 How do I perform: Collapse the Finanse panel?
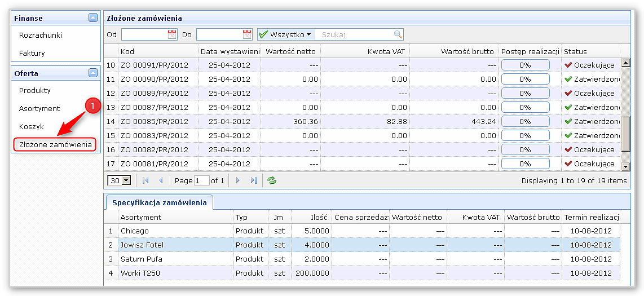point(93,18)
